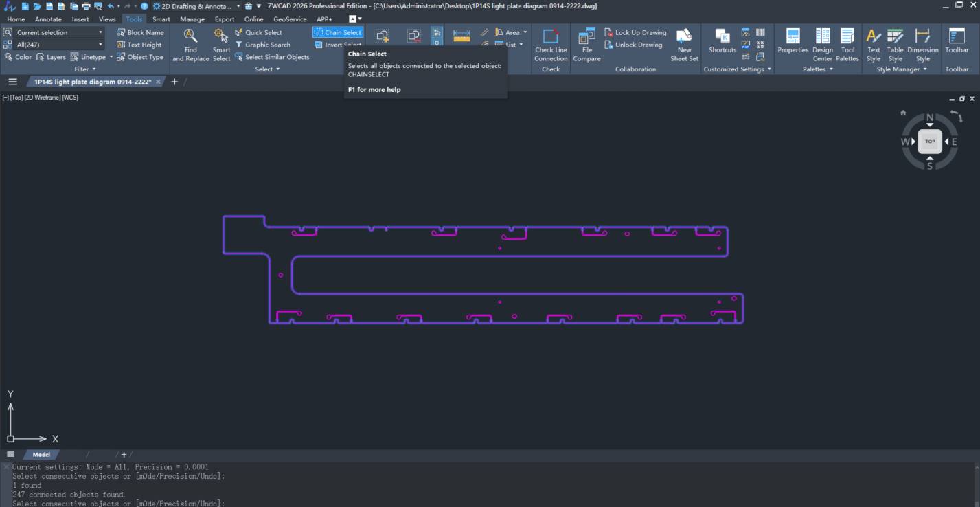This screenshot has height=507, width=980.
Task: Open the Table Style manager
Action: [x=895, y=45]
